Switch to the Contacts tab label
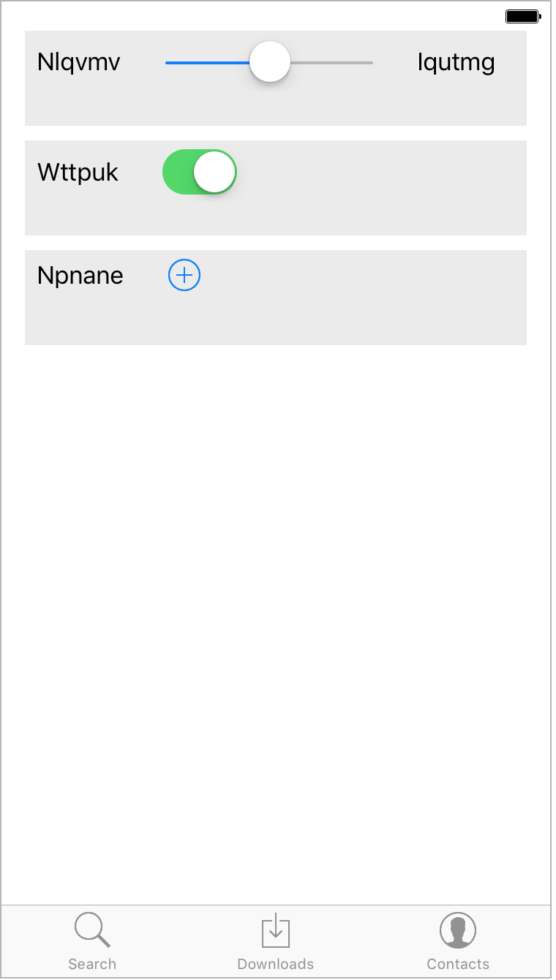The height and width of the screenshot is (980, 556). tap(458, 964)
